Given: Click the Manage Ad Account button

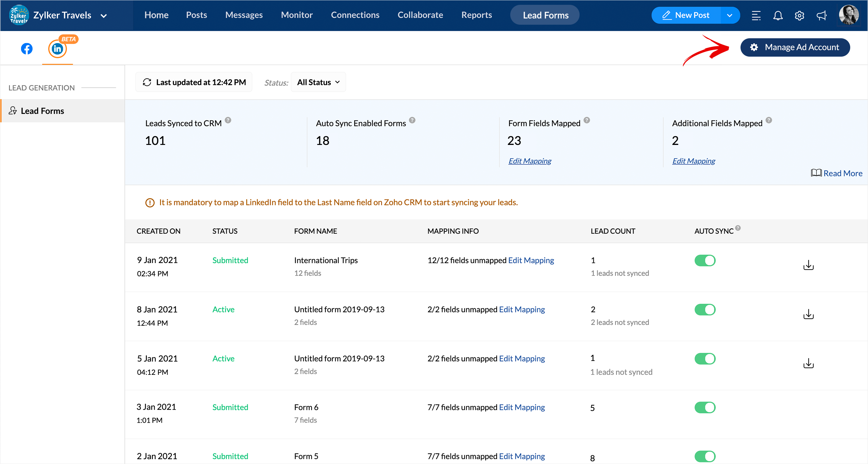Looking at the screenshot, I should coord(795,47).
